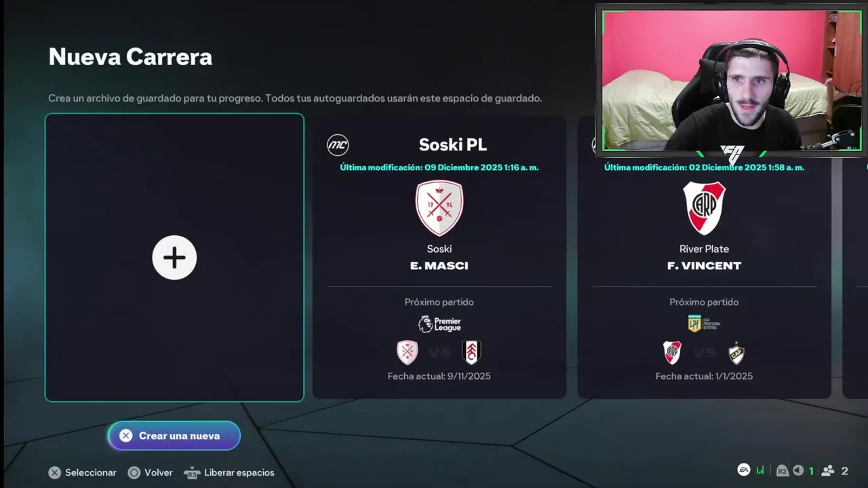Click the Liberar espacios option
The image size is (868, 488).
[229, 472]
